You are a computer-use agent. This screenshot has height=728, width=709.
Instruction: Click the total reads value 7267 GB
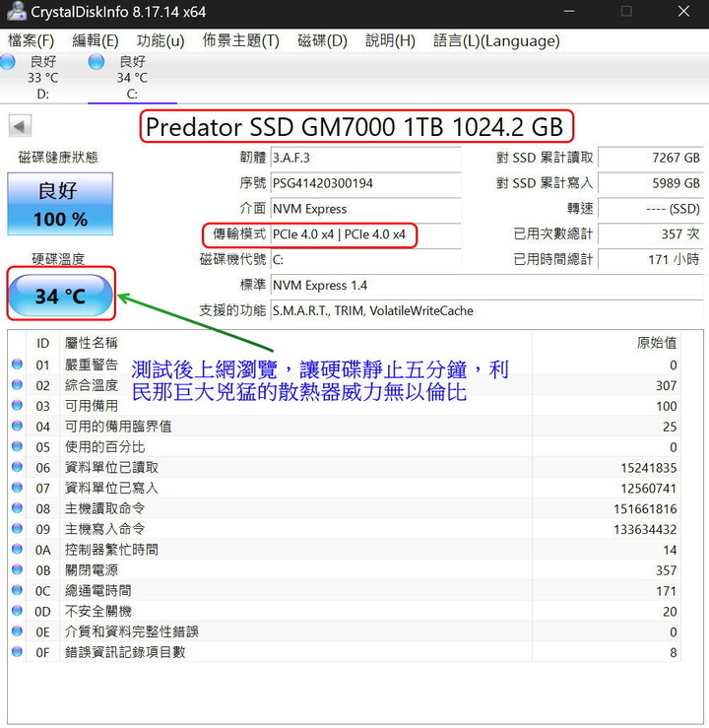pos(651,158)
